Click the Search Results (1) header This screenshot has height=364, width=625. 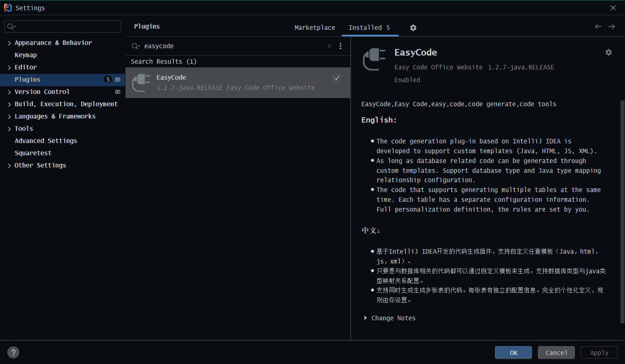(164, 62)
